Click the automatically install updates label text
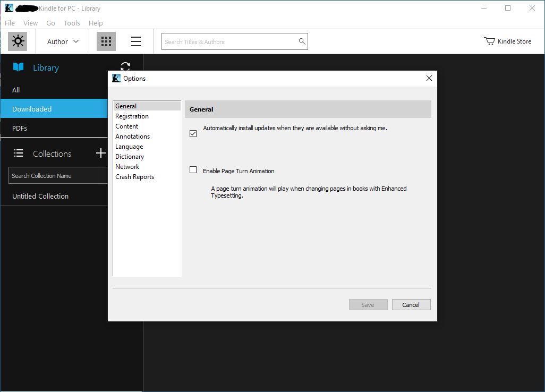Viewport: 545px width, 392px height. (295, 128)
